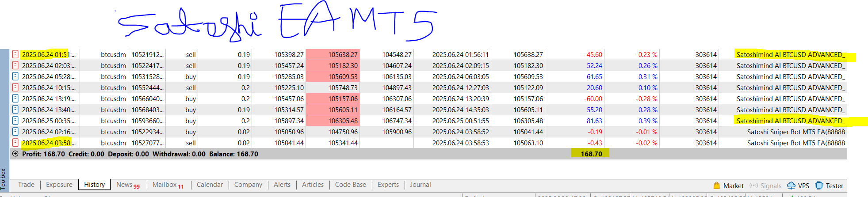The width and height of the screenshot is (868, 197).
Task: Click the close time 2025.06.24 01:56:11
Action: 460,55
